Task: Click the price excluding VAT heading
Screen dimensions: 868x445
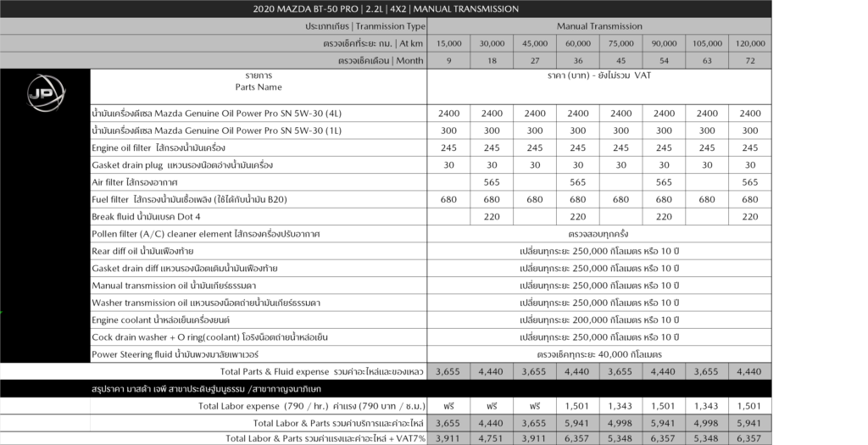Action: tap(599, 75)
